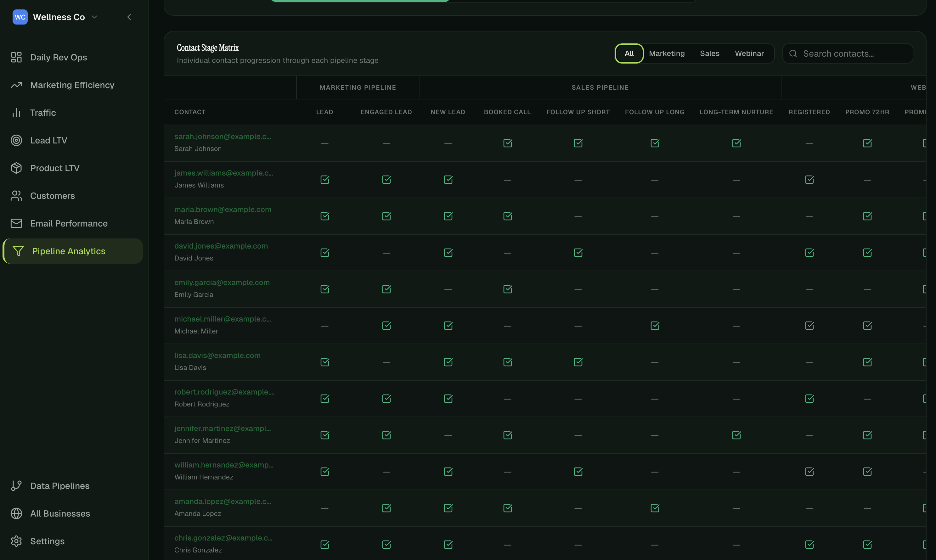The height and width of the screenshot is (560, 936).
Task: Open maria.brown@example.com contact link
Action: point(223,210)
